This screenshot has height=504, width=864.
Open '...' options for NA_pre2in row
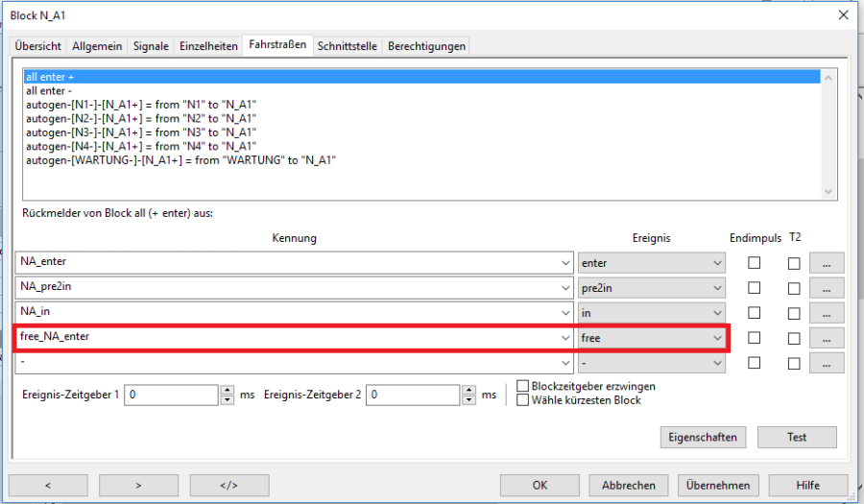click(826, 287)
